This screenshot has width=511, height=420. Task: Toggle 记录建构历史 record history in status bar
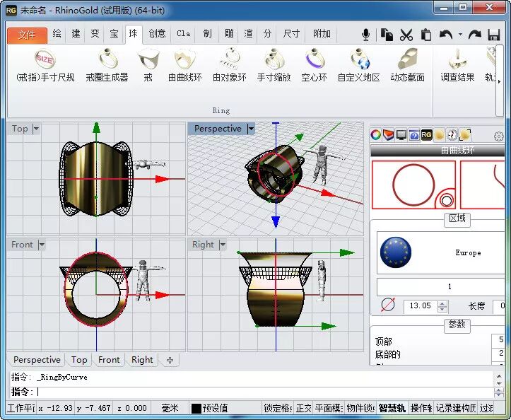point(456,408)
